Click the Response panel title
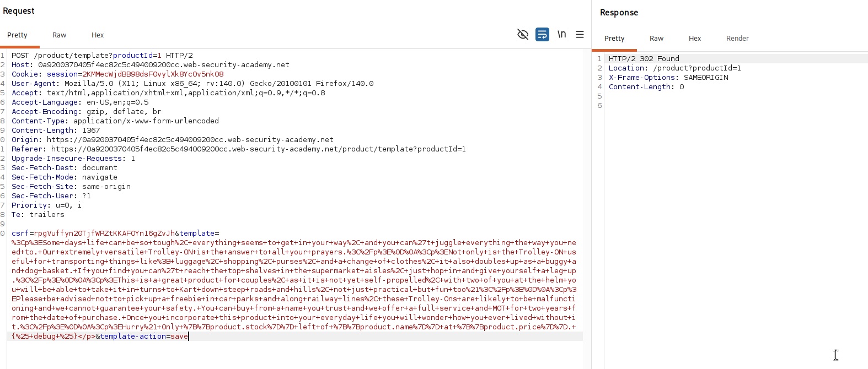 (619, 13)
